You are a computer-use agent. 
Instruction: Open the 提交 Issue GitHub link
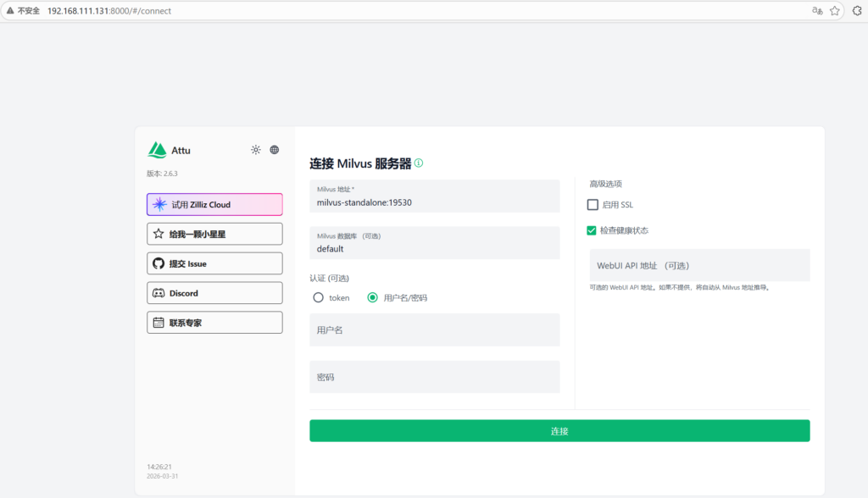click(214, 263)
